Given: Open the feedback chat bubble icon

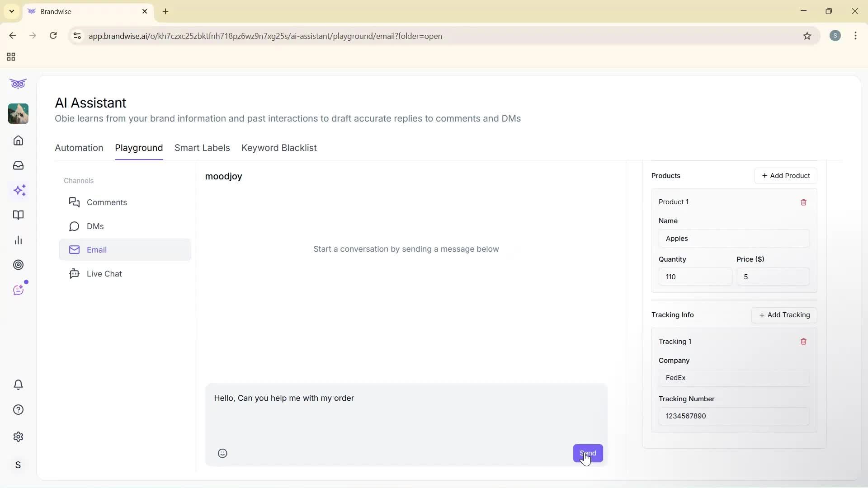Looking at the screenshot, I should point(19,289).
